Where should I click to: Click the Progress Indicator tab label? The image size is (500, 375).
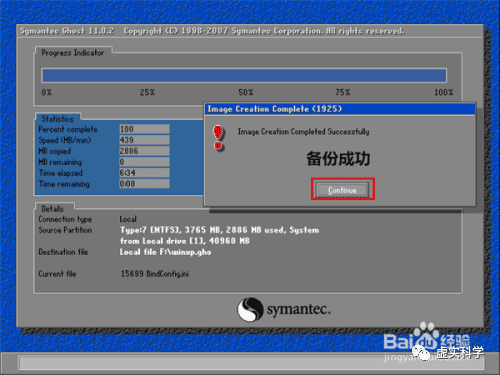pos(73,53)
